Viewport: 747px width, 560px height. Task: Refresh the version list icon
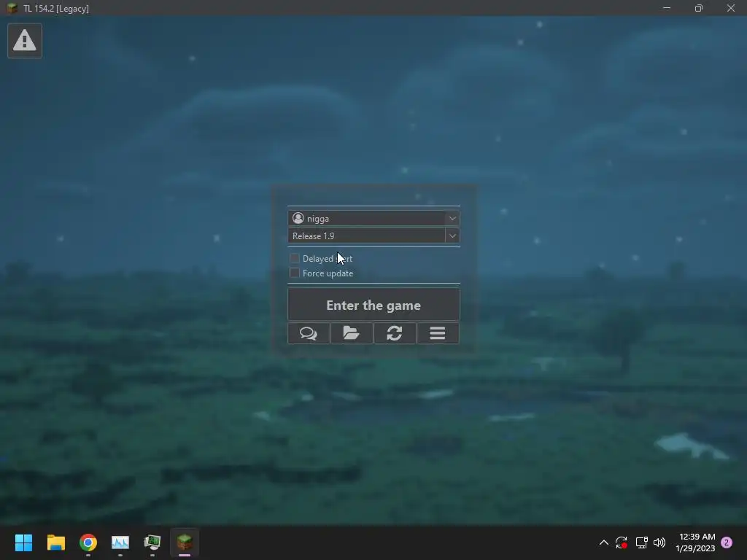[395, 333]
